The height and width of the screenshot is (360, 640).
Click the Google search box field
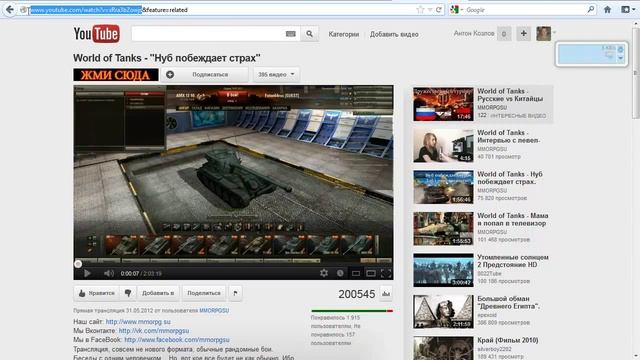[x=525, y=10]
